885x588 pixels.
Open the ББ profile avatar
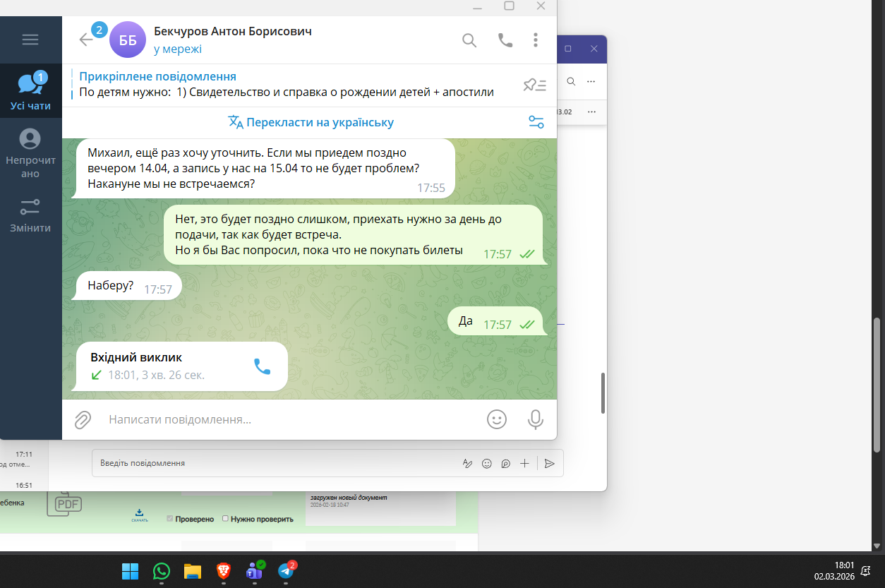click(x=128, y=40)
